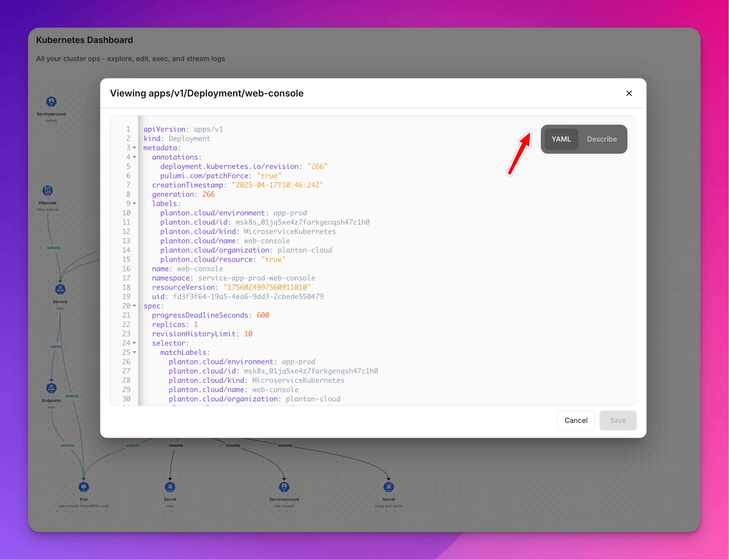Viewport: 729px width, 560px height.
Task: Click the Deployment value on line 2
Action: (x=189, y=138)
